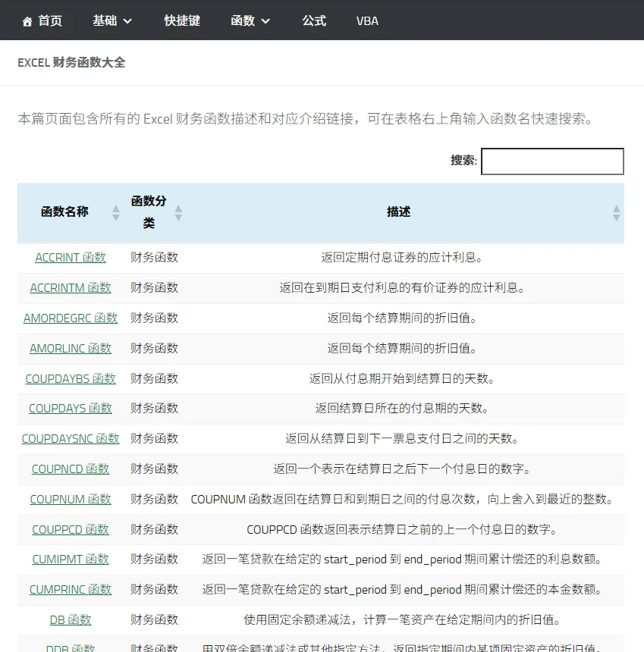
Task: Open the COUPDAYSNC 函数 link
Action: pos(71,439)
